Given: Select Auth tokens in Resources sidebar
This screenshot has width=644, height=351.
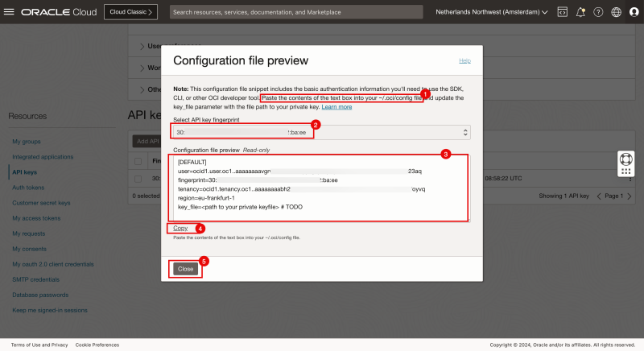Looking at the screenshot, I should [27, 185].
